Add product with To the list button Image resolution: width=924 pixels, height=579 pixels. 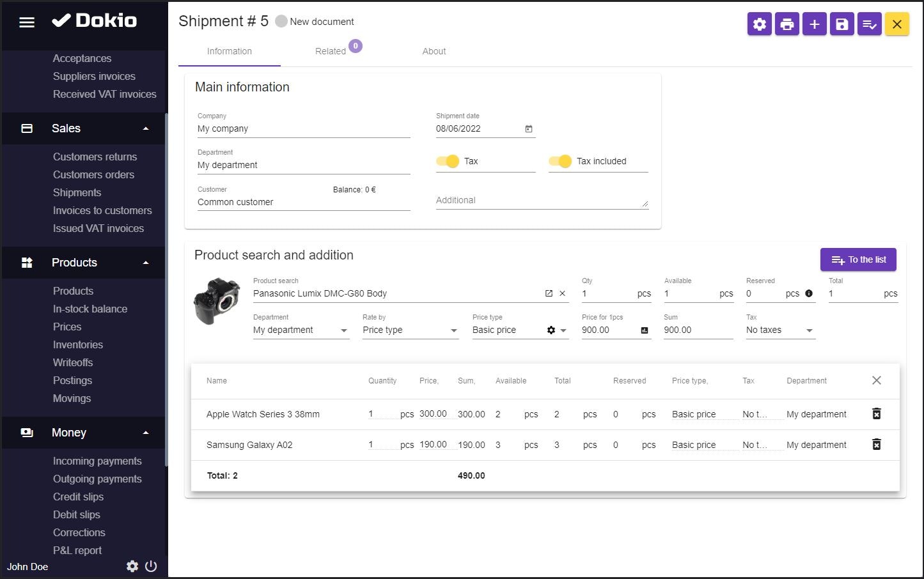click(x=858, y=259)
